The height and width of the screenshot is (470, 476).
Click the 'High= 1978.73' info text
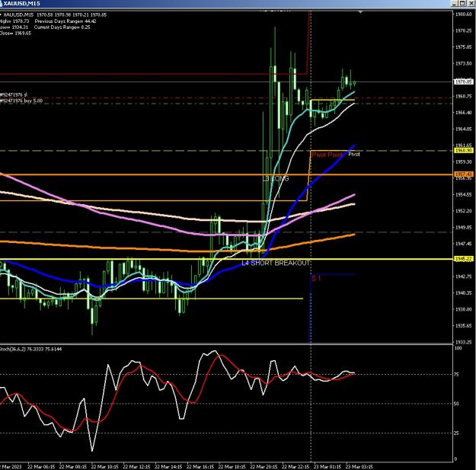coord(14,21)
